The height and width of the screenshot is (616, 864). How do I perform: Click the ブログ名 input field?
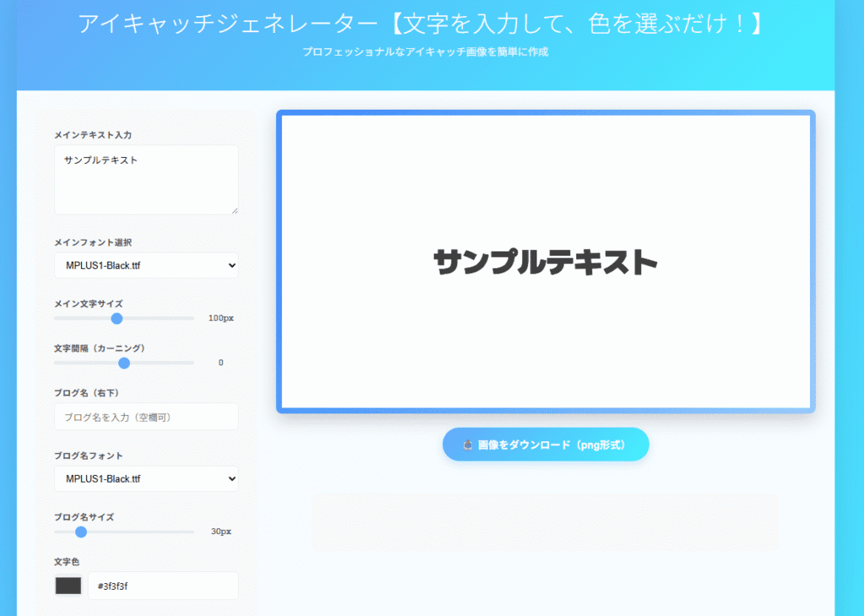pyautogui.click(x=146, y=417)
